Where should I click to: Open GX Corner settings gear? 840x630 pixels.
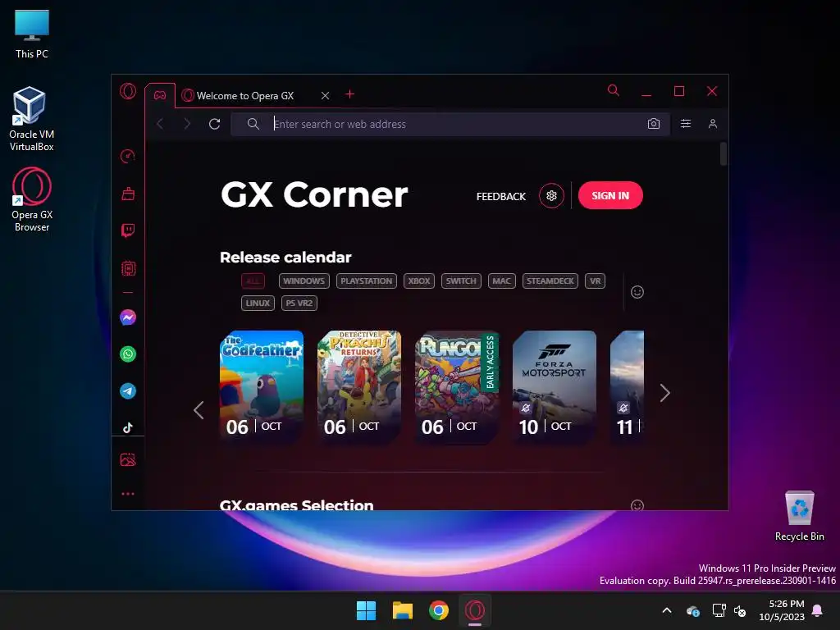pos(551,196)
